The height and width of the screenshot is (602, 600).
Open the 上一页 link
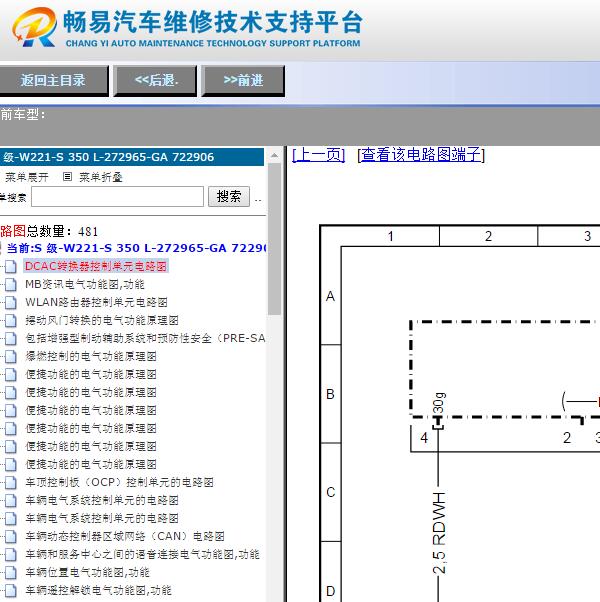(319, 155)
